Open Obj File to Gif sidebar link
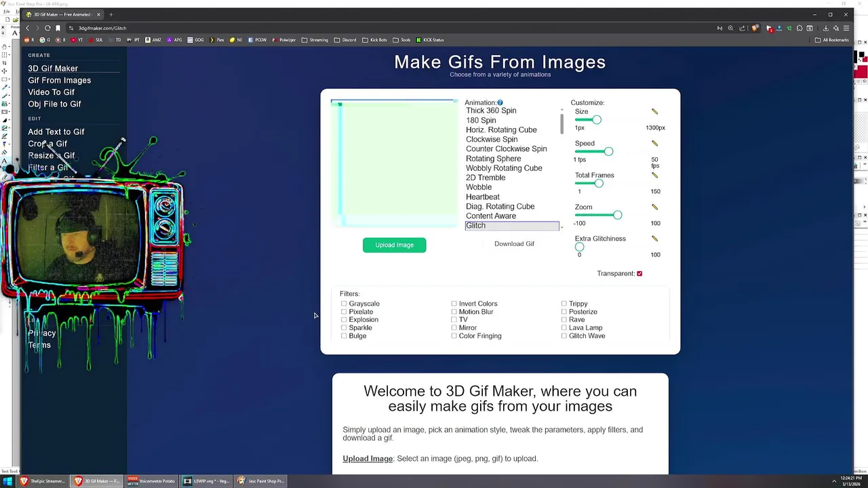The width and height of the screenshot is (868, 488). point(55,104)
